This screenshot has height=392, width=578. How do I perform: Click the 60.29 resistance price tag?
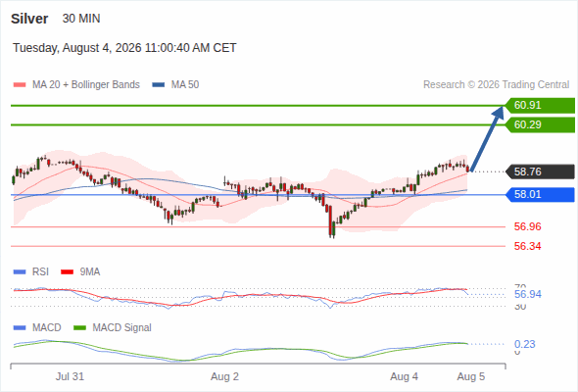[540, 125]
